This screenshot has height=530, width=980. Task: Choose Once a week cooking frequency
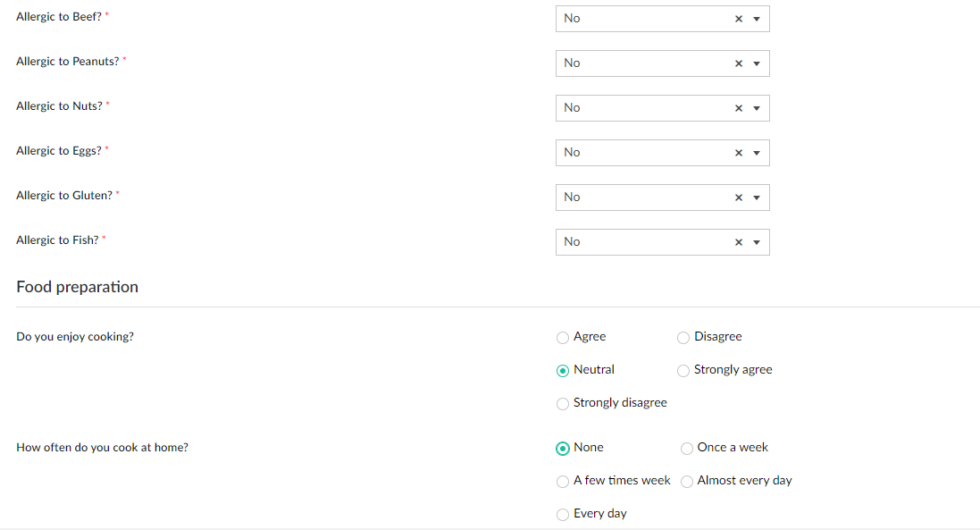687,449
